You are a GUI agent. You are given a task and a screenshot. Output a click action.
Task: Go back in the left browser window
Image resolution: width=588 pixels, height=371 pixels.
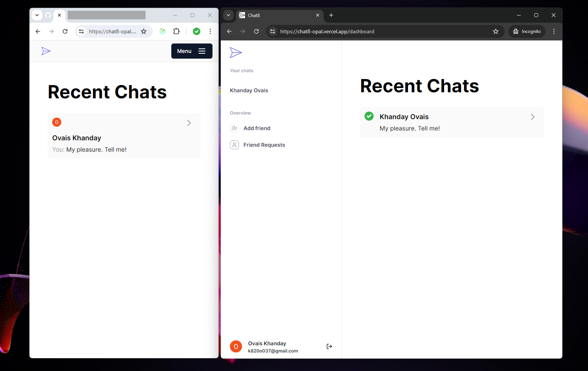38,31
